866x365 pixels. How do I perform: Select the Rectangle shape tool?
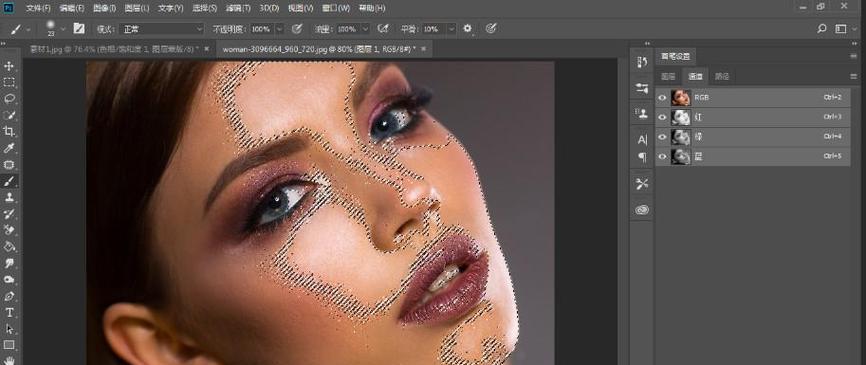pyautogui.click(x=9, y=346)
